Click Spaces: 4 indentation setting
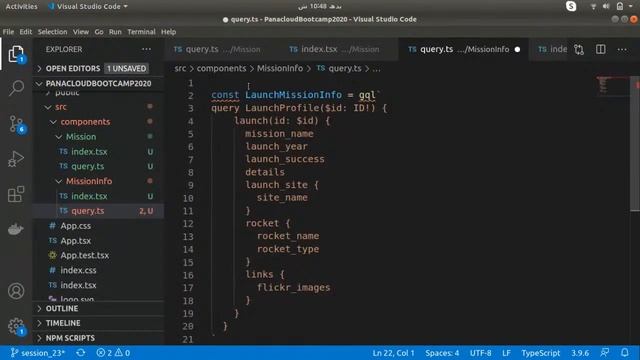The image size is (640, 360). coord(442,353)
